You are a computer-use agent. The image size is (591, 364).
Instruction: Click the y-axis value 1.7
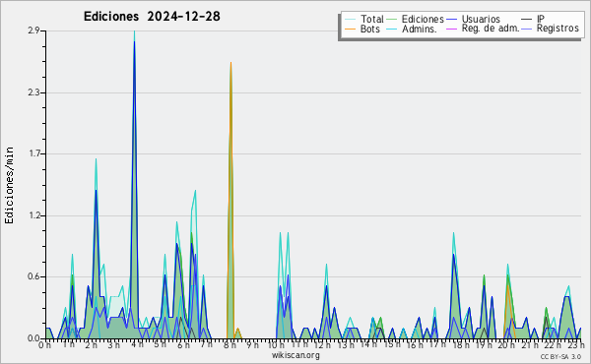33,153
